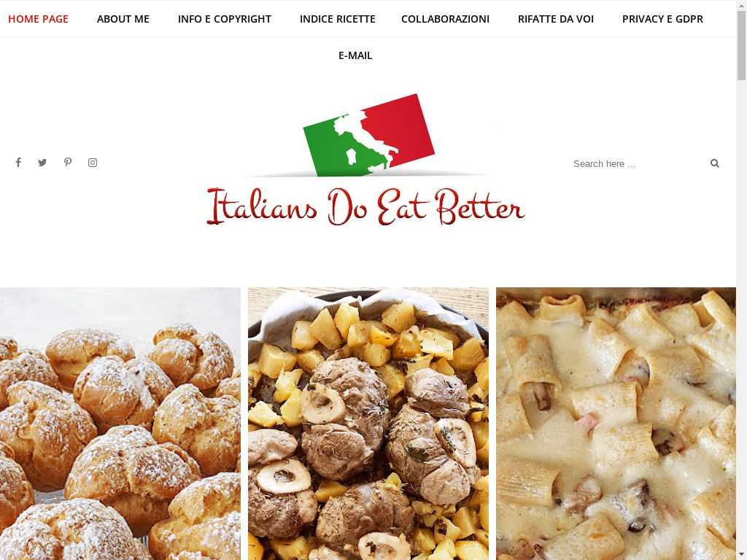Open the Facebook social icon

click(x=18, y=163)
